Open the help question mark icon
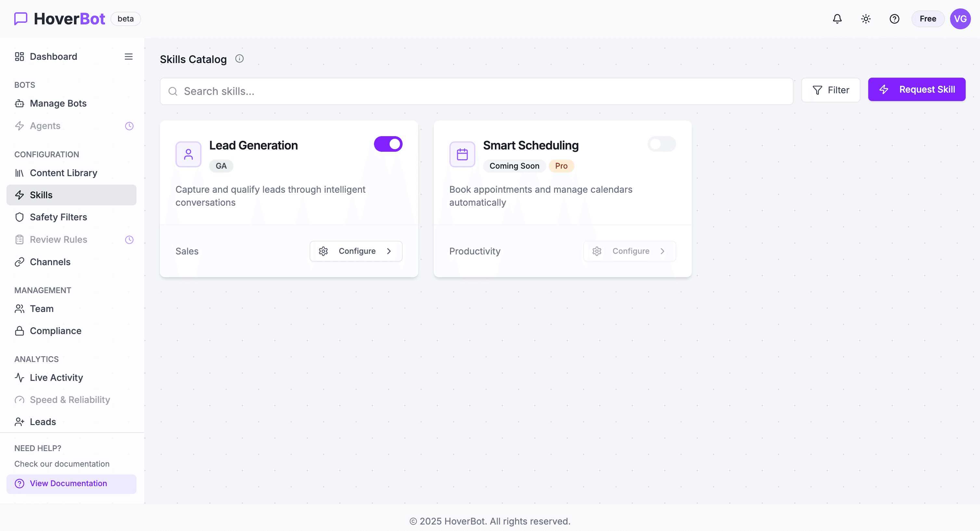Viewport: 980px width, 531px height. [x=895, y=19]
